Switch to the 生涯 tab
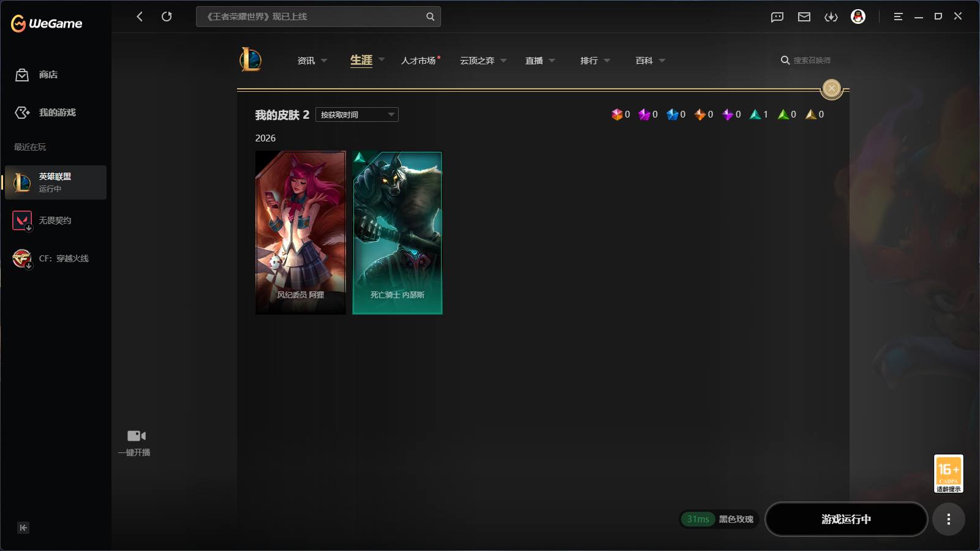This screenshot has width=980, height=551. (361, 61)
